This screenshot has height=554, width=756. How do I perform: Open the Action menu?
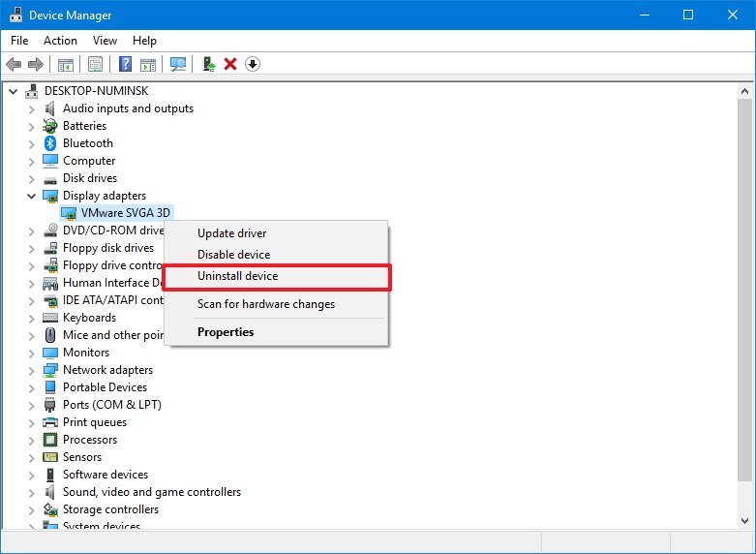pyautogui.click(x=60, y=41)
